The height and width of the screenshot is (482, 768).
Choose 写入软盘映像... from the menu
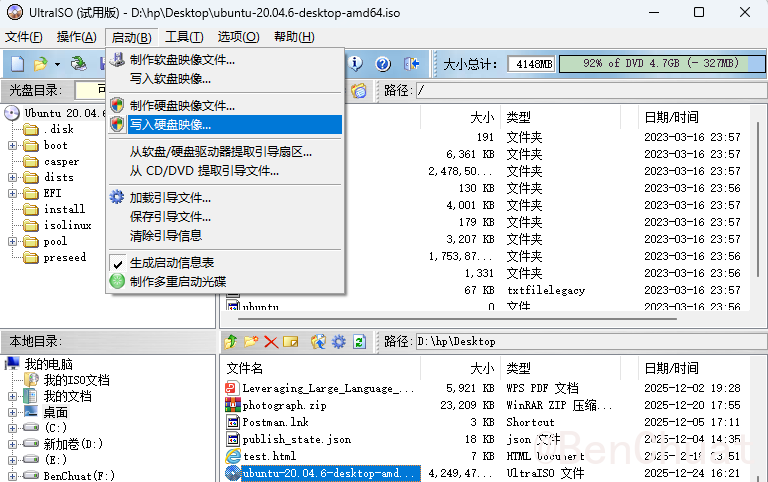[225, 78]
